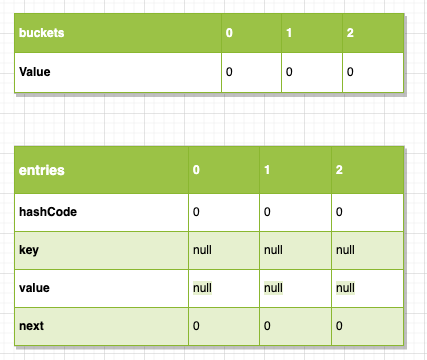Select entries column header 1

tap(295, 170)
